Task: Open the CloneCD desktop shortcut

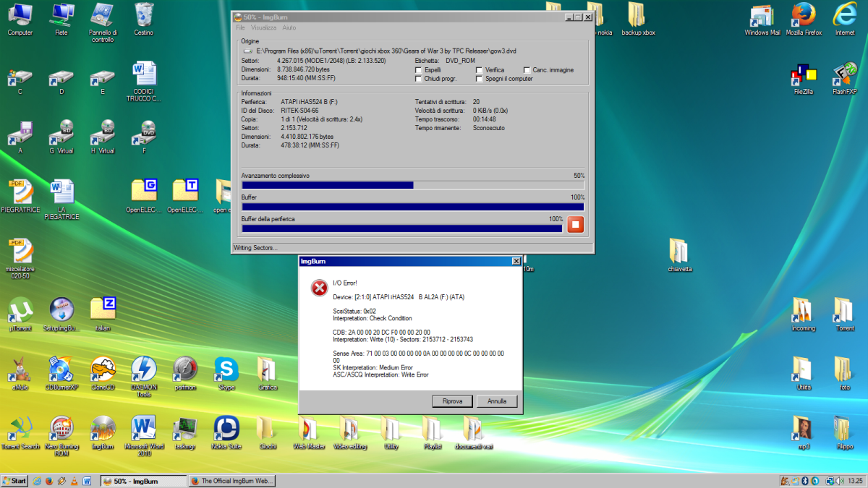Action: click(103, 369)
